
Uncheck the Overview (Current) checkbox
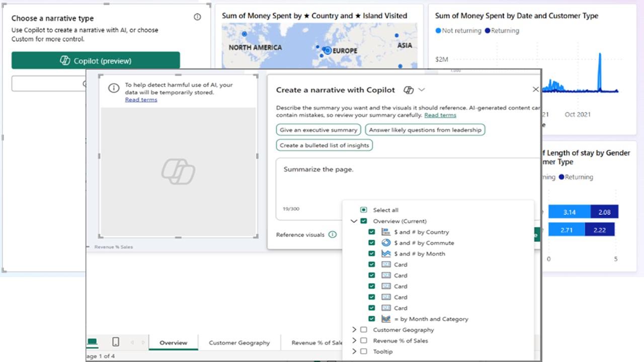point(364,221)
